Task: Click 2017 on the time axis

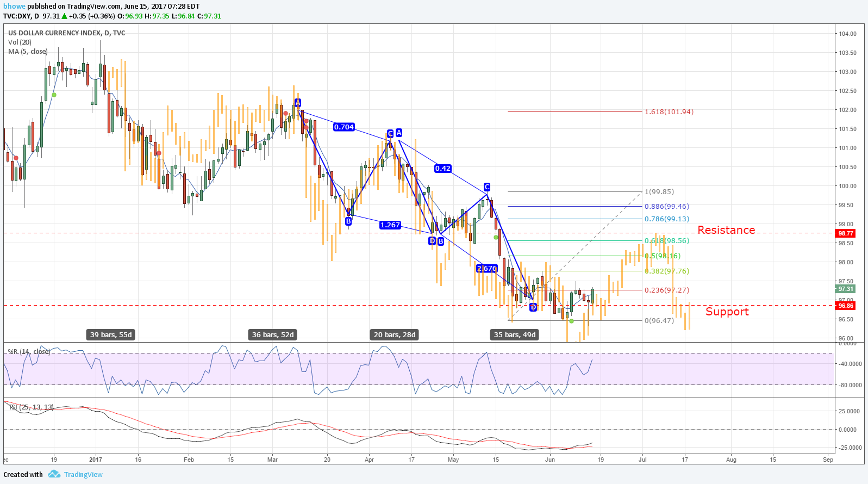Action: 96,460
